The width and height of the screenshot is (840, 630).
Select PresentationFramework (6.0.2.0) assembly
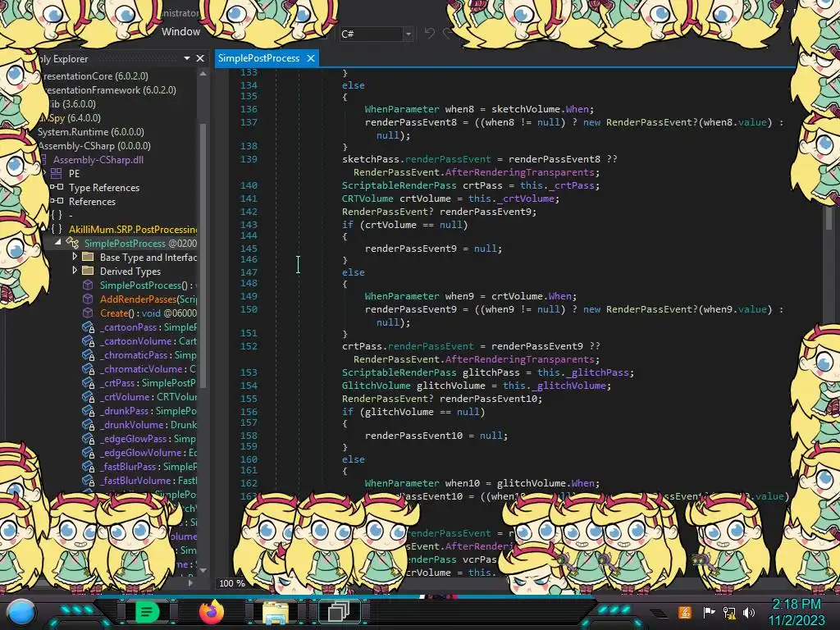point(109,90)
